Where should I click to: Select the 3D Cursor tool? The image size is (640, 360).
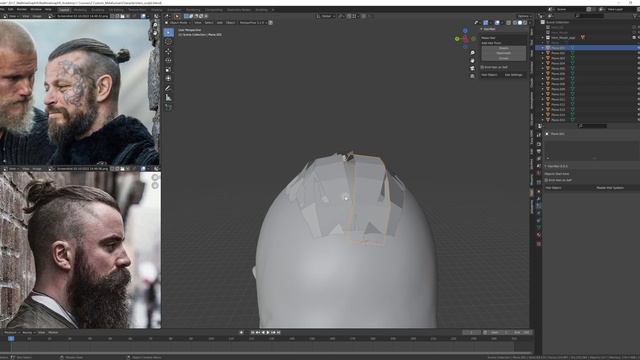point(168,42)
